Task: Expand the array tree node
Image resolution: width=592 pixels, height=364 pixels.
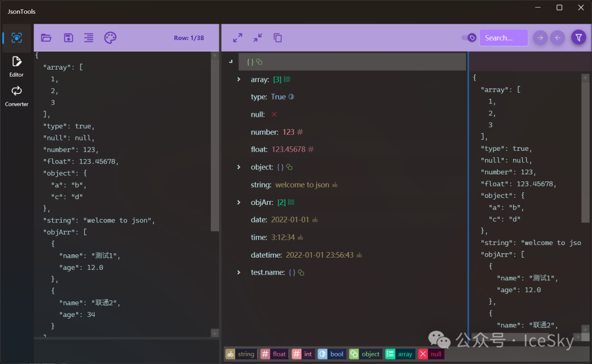Action: point(238,79)
